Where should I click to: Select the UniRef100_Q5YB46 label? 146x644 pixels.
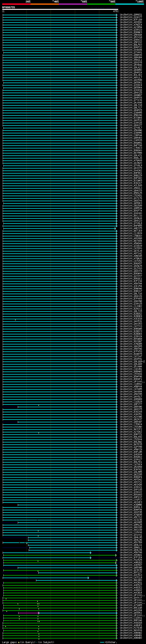[x=131, y=65]
